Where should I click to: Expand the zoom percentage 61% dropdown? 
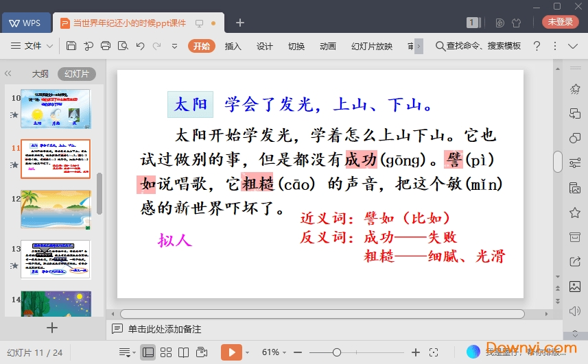click(274, 352)
